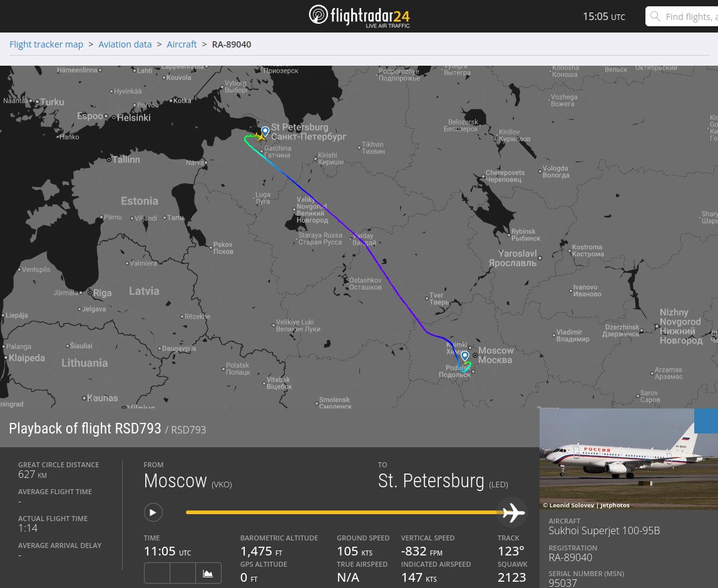Image resolution: width=718 pixels, height=588 pixels.
Task: Click the 2123 squawk value
Action: click(x=511, y=578)
